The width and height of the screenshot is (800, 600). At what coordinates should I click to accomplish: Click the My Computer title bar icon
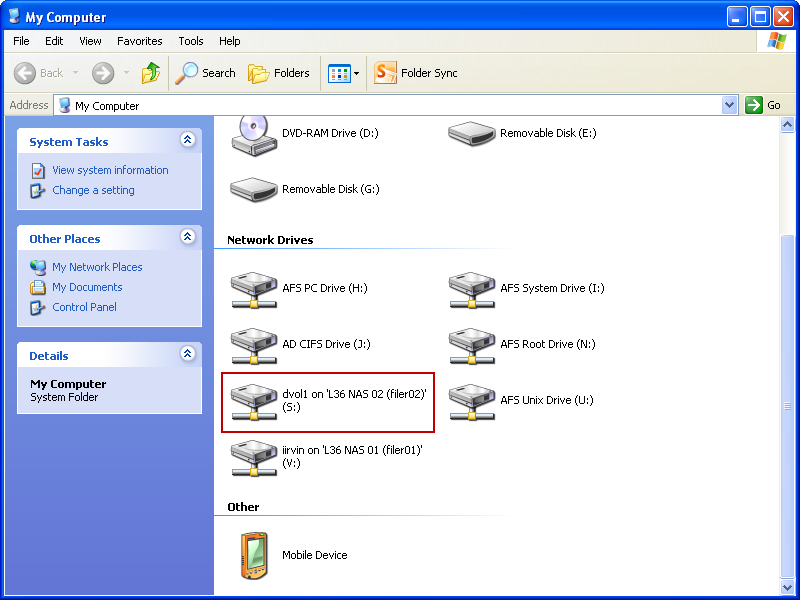coord(14,17)
